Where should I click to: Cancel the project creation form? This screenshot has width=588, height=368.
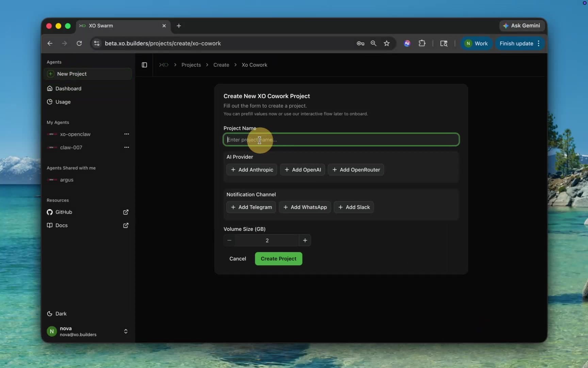[238, 259]
